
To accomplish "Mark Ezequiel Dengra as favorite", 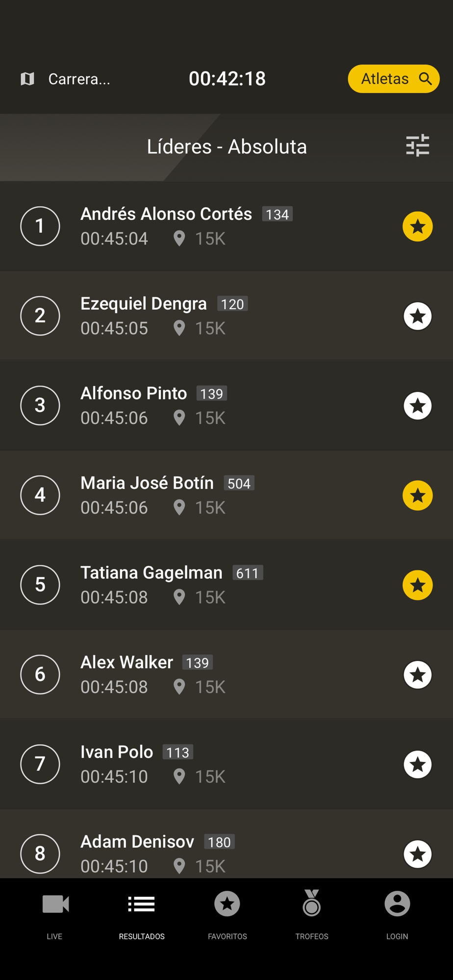I will coord(418,316).
